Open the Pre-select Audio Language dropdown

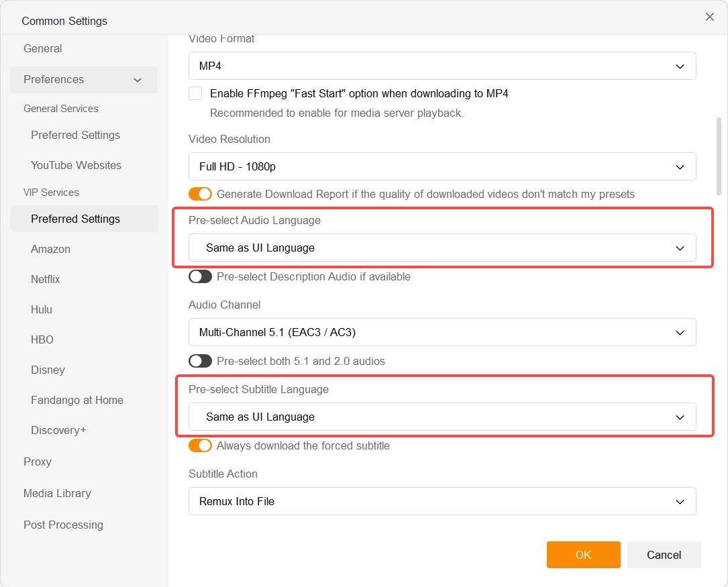441,248
